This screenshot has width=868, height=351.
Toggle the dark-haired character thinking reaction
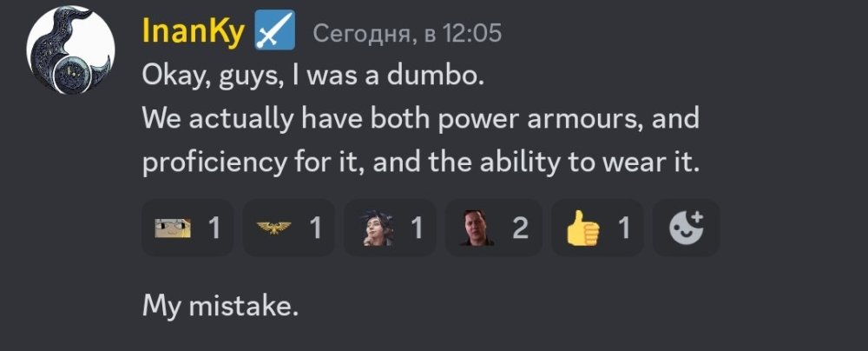click(x=390, y=228)
